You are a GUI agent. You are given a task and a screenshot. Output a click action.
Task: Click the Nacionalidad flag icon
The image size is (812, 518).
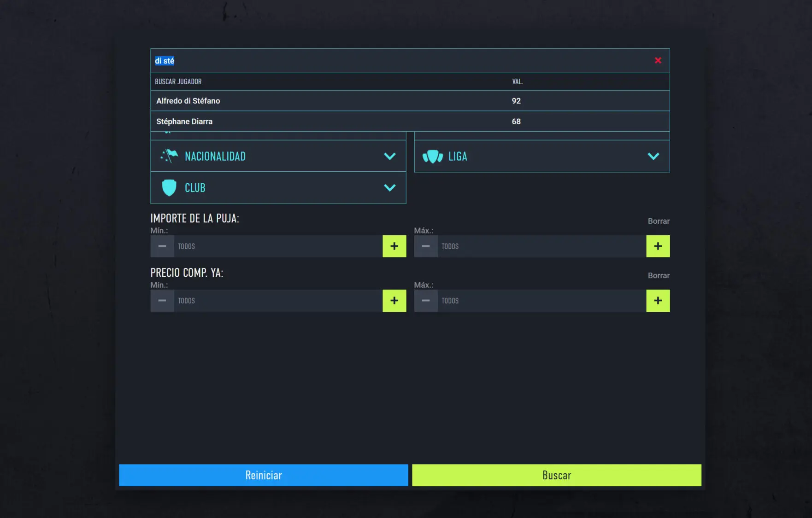(x=169, y=156)
